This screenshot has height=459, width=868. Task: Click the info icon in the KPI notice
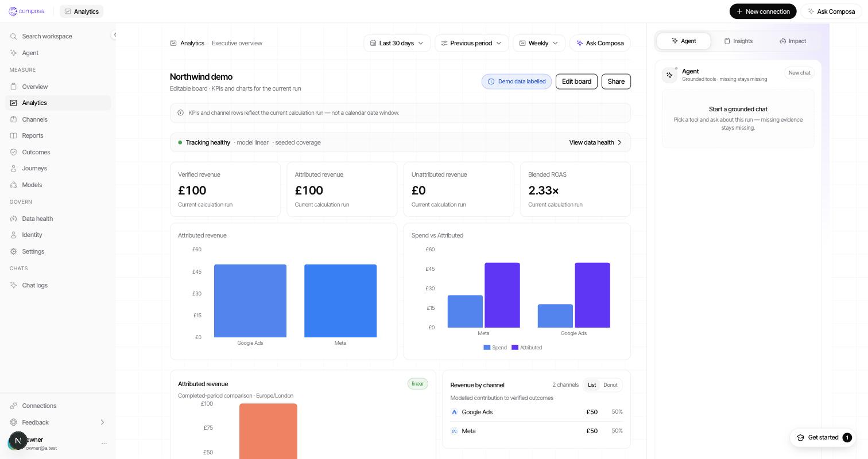[180, 112]
